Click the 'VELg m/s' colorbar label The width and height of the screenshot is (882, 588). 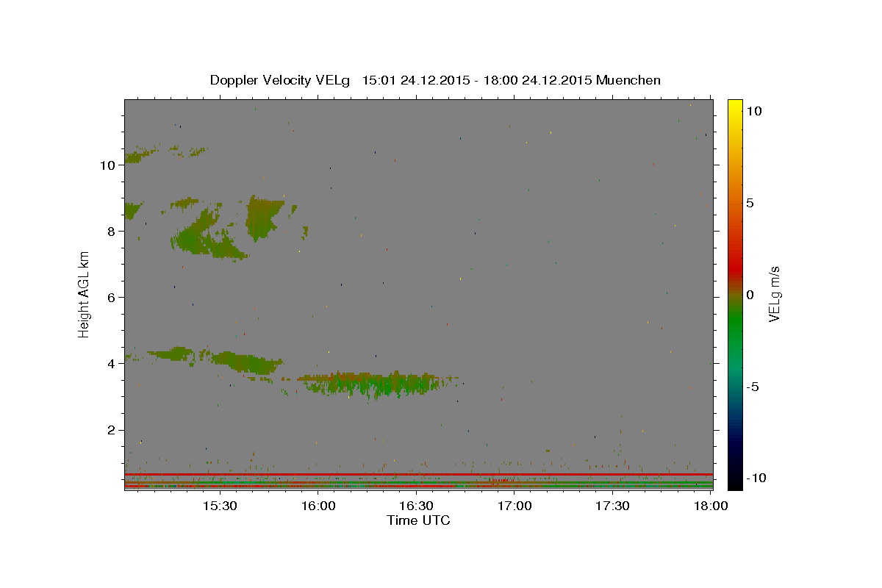point(774,294)
